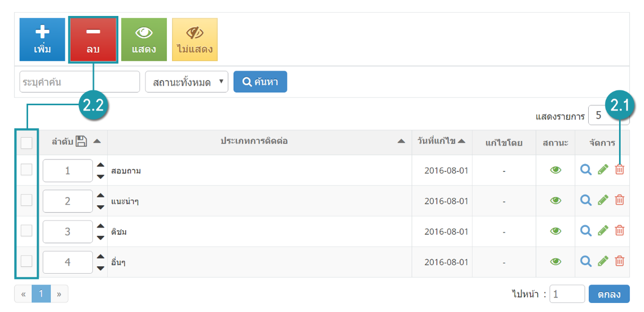This screenshot has height=312, width=644.
Task: Toggle the status eye icon for แนะนำๆ
Action: tap(556, 200)
